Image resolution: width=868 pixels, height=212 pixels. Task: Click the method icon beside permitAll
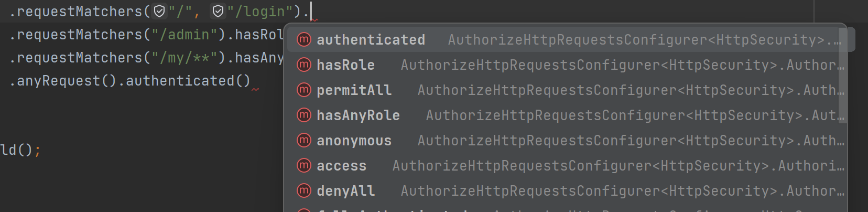coord(304,90)
